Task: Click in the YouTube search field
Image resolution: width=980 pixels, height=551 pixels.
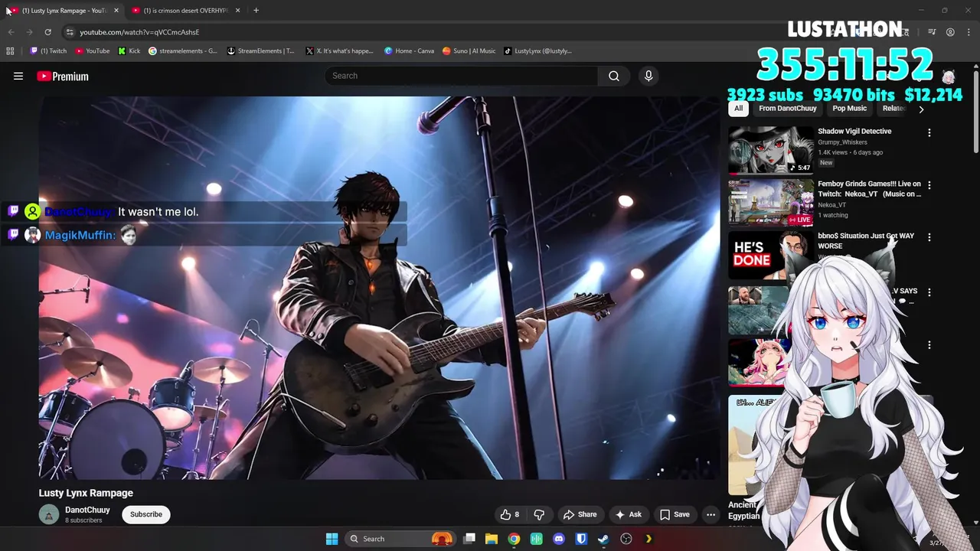Action: [x=462, y=76]
